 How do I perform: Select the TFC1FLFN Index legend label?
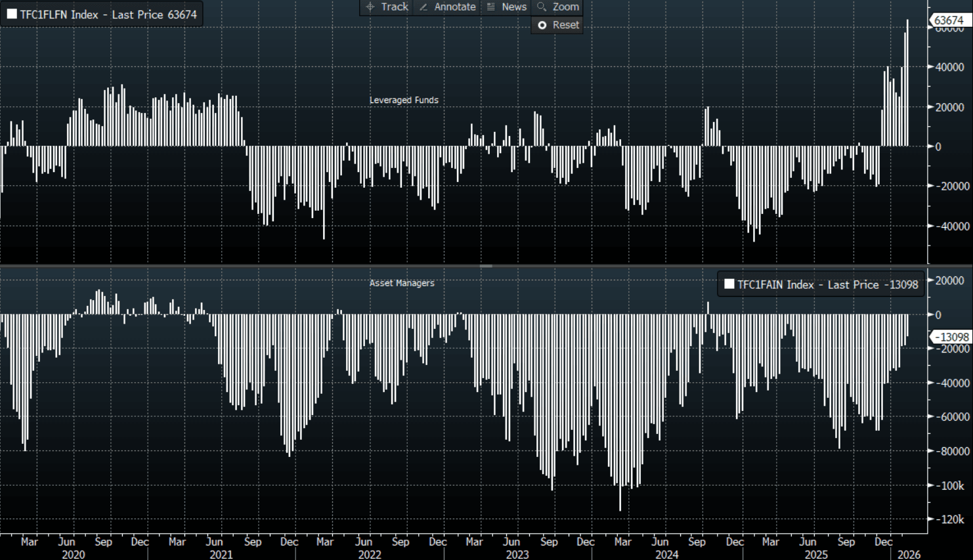tap(108, 14)
